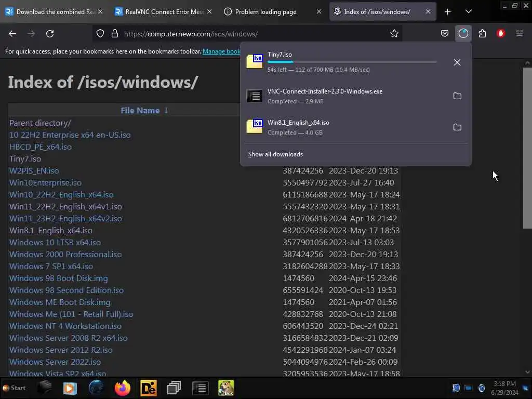Click the Tiny7.iso download progress bar
532x399 pixels.
352,62
